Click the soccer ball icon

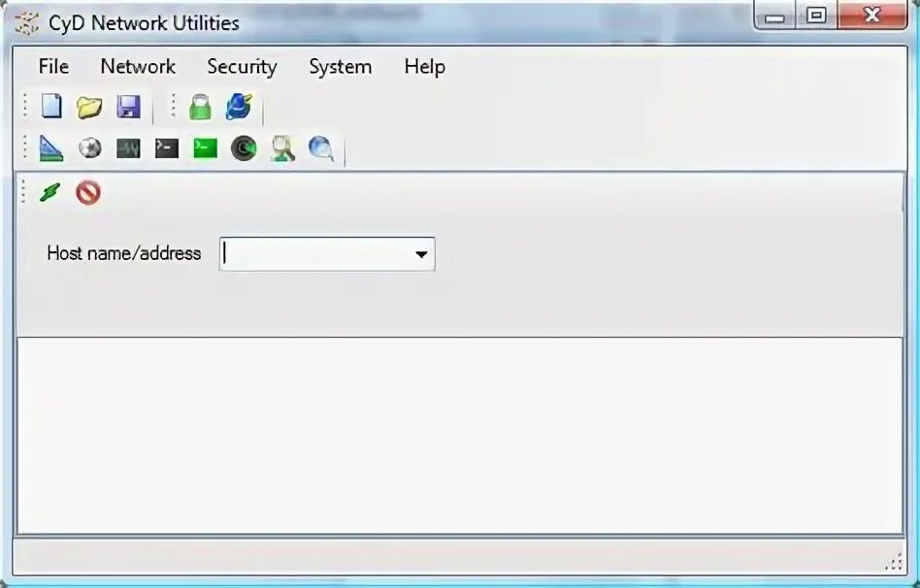point(90,148)
